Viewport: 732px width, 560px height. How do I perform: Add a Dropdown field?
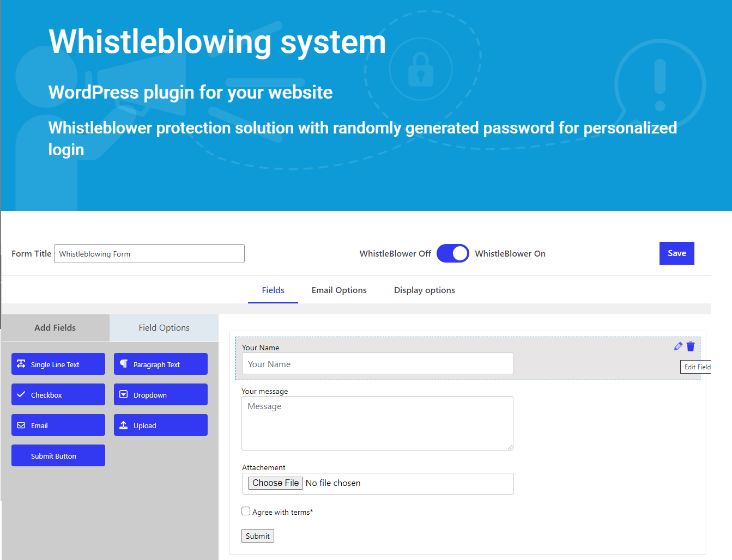(161, 394)
